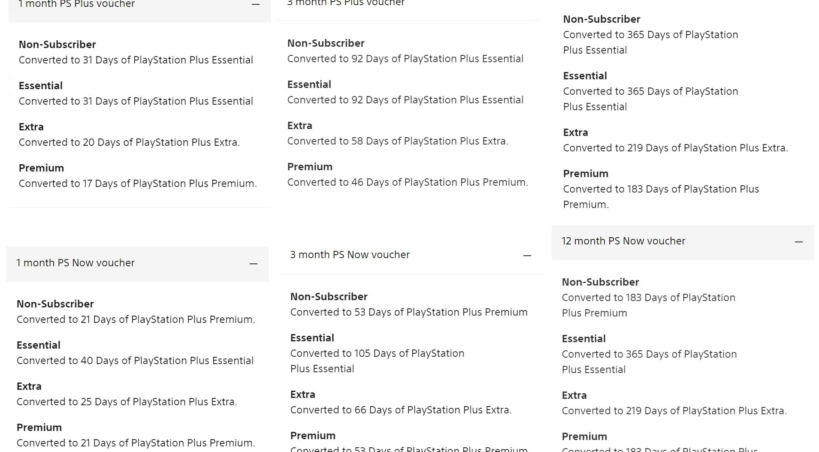
Task: Click minus icon on 1 month PS Plus voucher
Action: pos(255,5)
